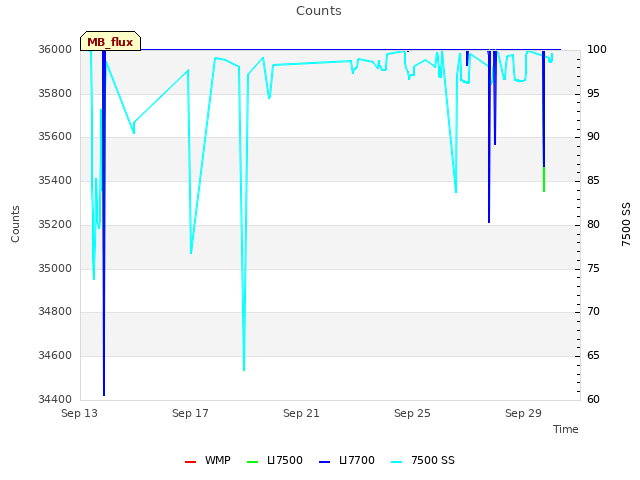Click the 80 right axis value

tap(593, 224)
